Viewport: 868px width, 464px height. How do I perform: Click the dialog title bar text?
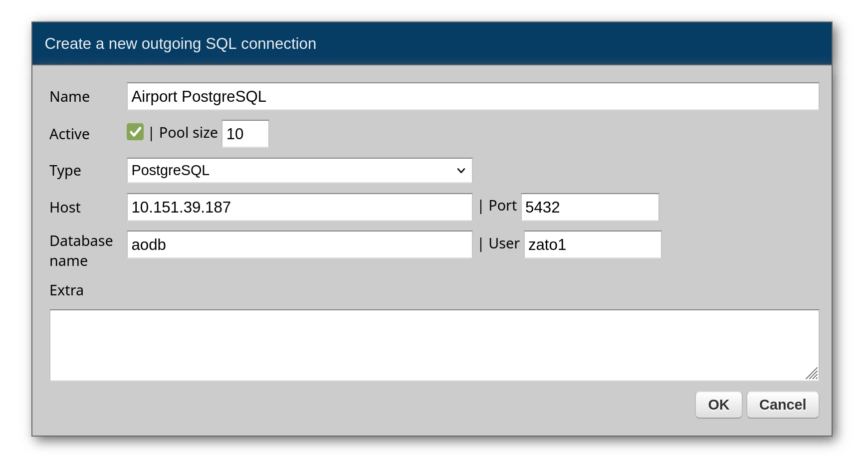(x=180, y=44)
